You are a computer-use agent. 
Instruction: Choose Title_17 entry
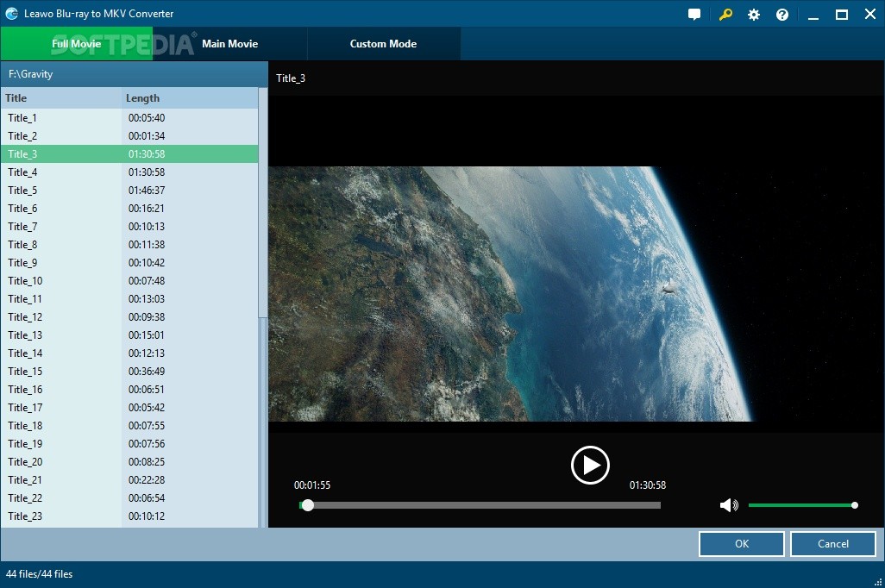(x=129, y=408)
